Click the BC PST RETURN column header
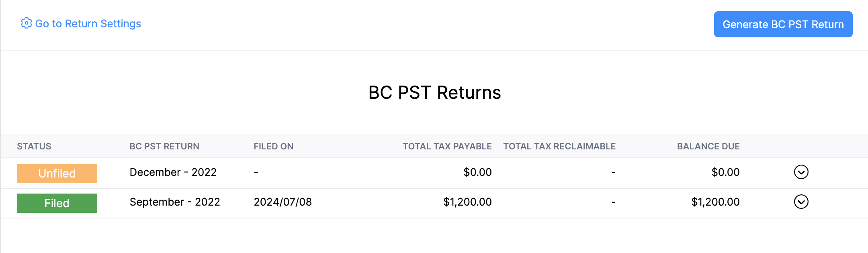The height and width of the screenshot is (253, 868). tap(164, 146)
